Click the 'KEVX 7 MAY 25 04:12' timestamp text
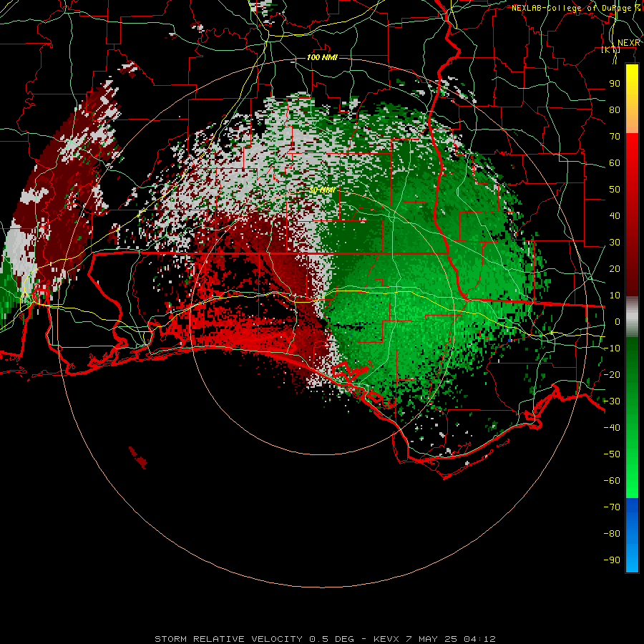Screen dimensions: 644x644 pyautogui.click(x=434, y=639)
